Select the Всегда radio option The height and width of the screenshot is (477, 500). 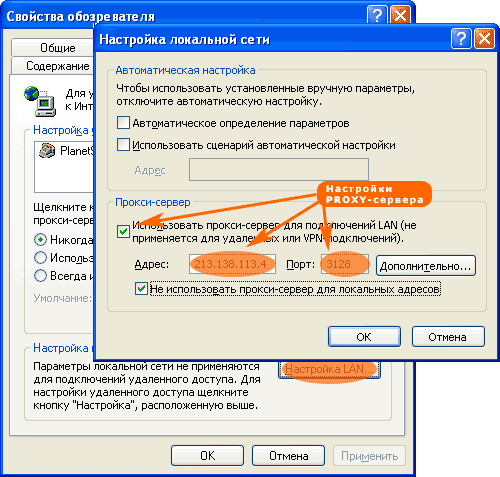click(x=40, y=276)
